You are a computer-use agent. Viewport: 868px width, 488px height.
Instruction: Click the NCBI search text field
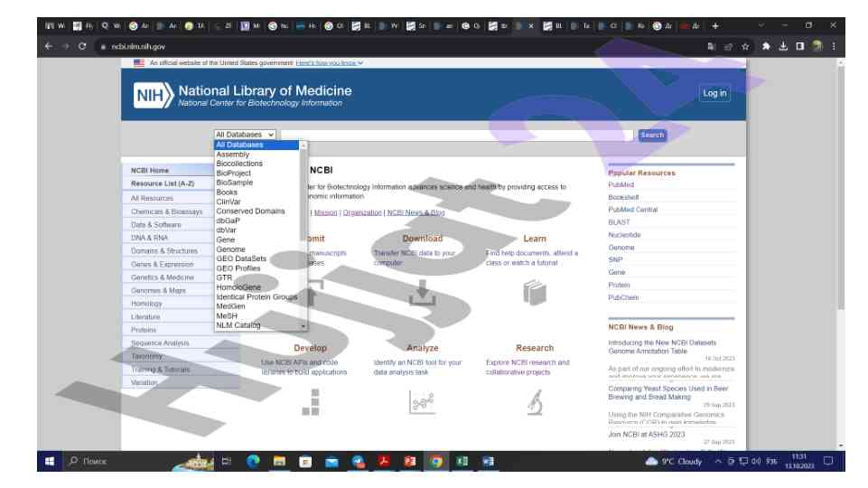point(457,136)
